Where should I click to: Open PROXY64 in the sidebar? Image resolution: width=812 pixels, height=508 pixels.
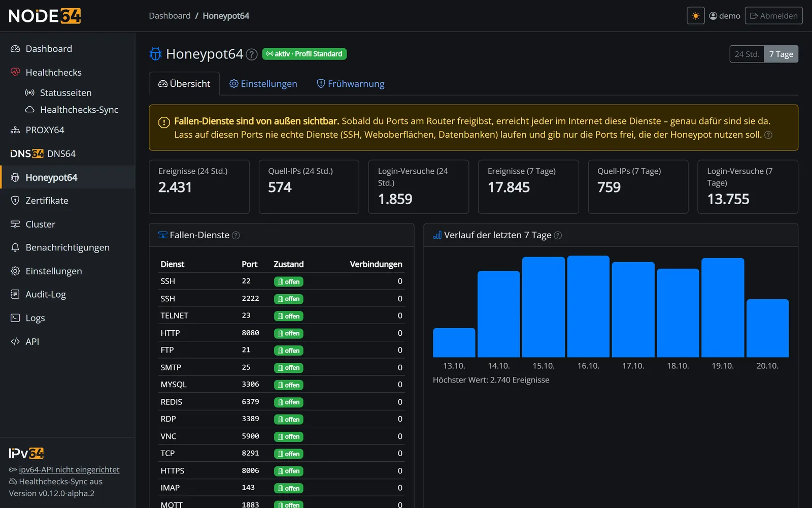click(67, 130)
